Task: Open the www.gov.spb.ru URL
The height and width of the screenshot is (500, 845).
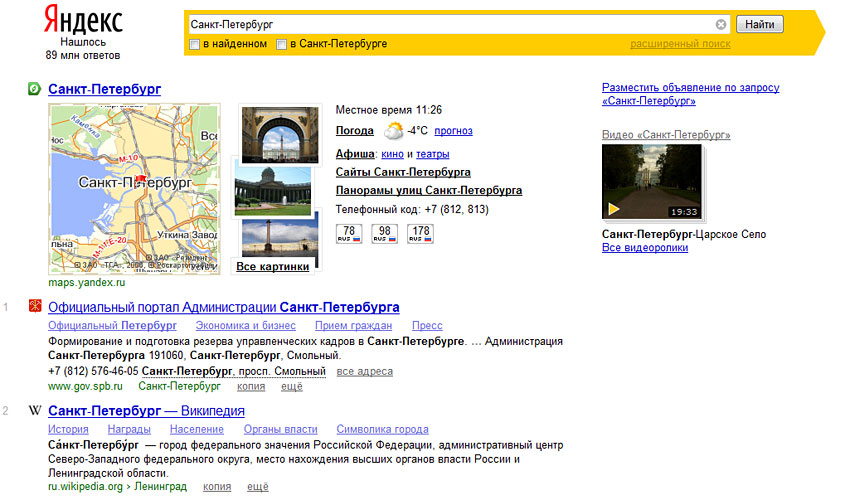Action: pos(85,386)
